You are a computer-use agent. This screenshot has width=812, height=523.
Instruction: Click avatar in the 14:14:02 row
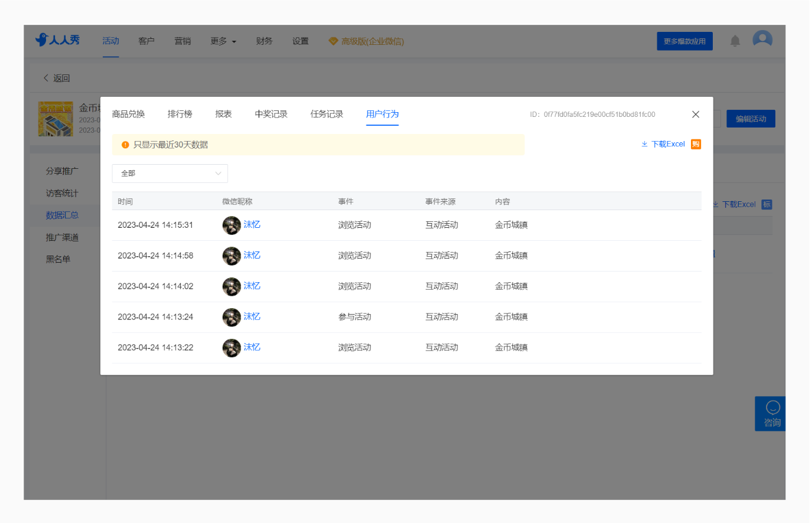(x=231, y=286)
